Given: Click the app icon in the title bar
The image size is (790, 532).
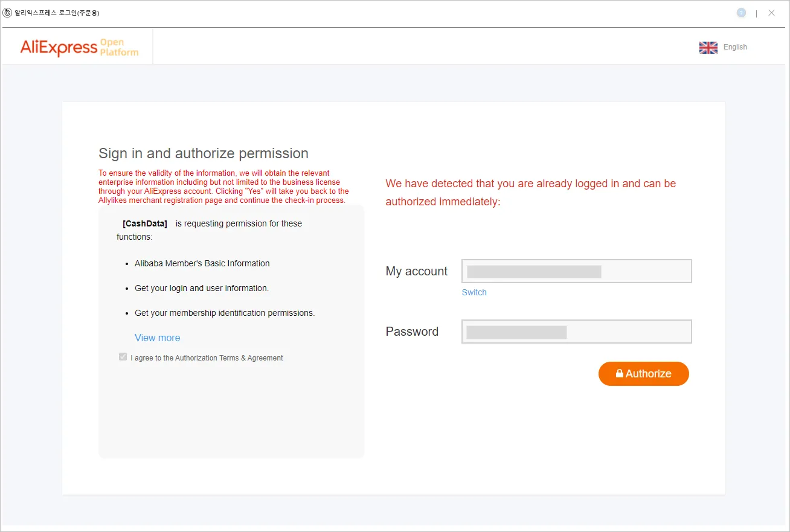Looking at the screenshot, I should [7, 13].
